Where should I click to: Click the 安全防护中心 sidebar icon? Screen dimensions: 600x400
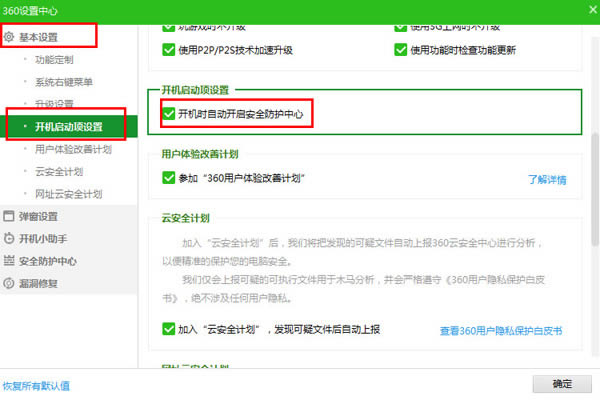coord(10,261)
